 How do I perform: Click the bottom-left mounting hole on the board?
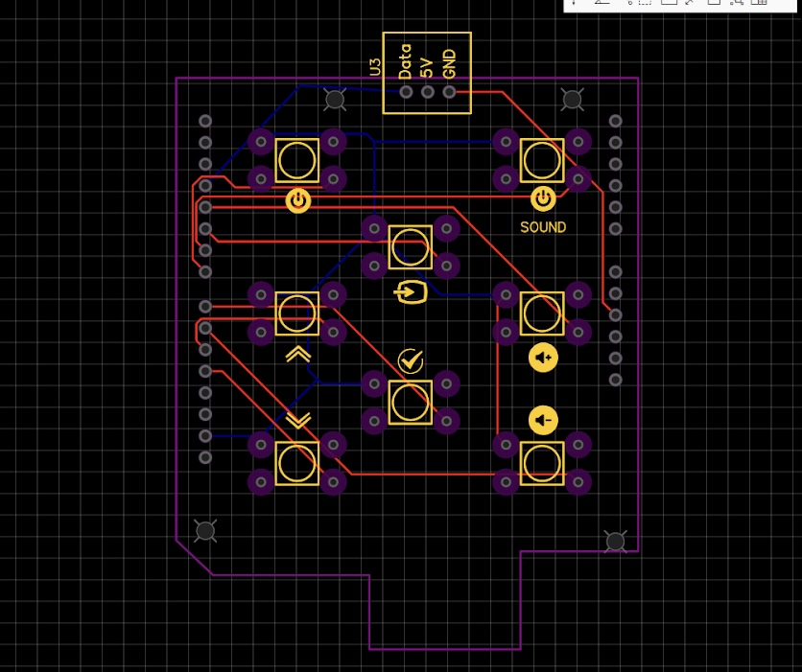pos(205,531)
